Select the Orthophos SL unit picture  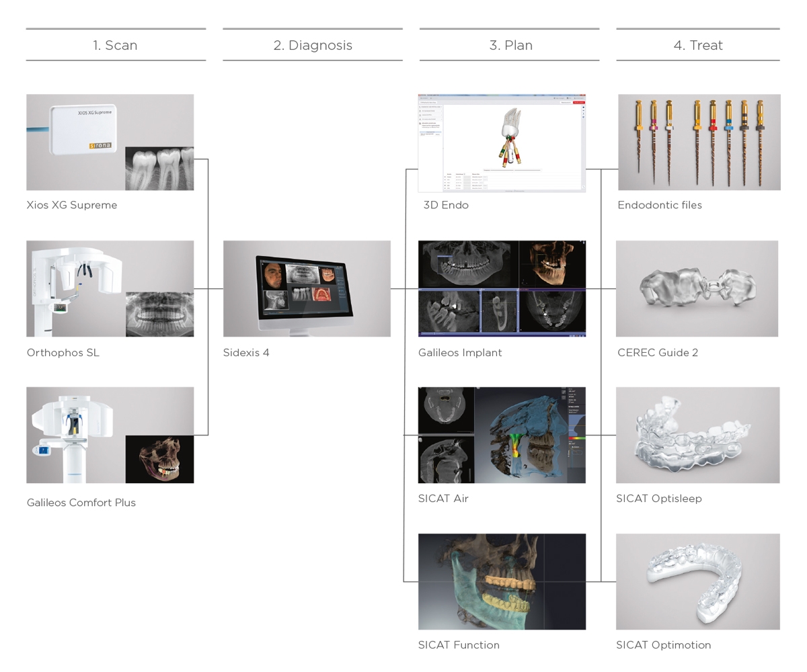point(110,289)
